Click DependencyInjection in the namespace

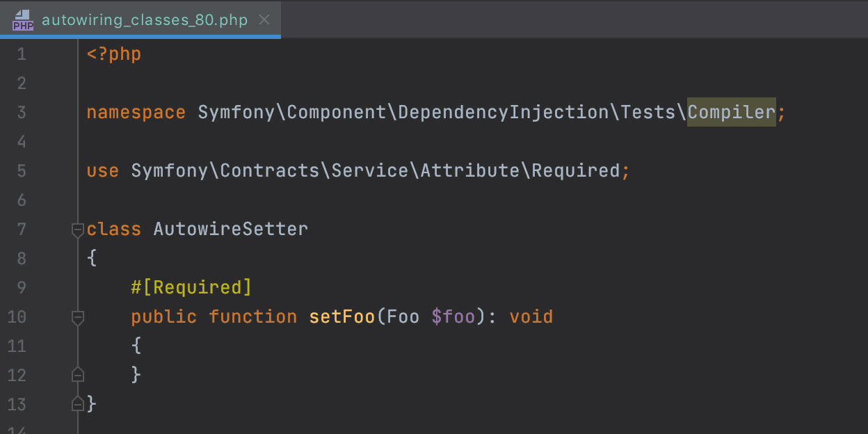[504, 112]
